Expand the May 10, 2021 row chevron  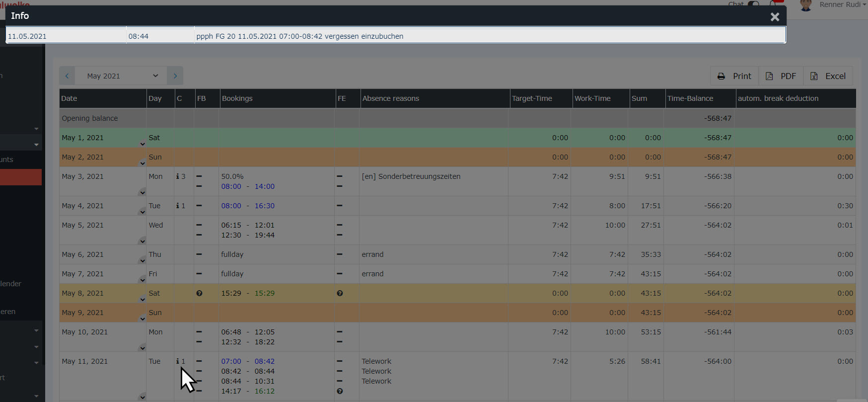coord(142,348)
